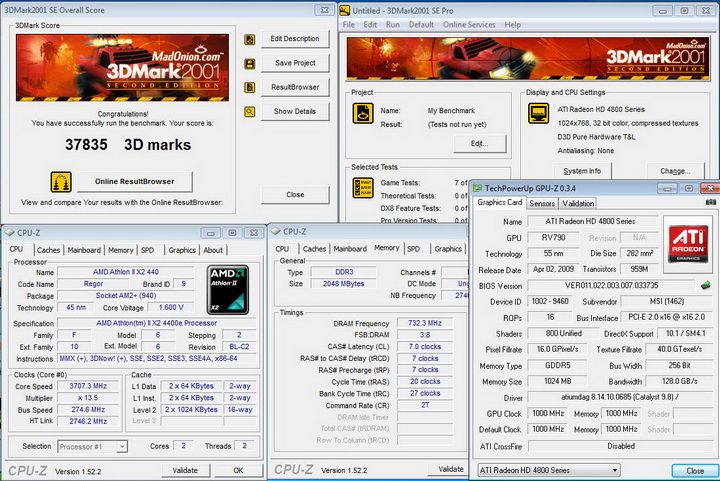Switch to Caches tab in left CPU-Z
720x481 pixels.
(x=48, y=250)
